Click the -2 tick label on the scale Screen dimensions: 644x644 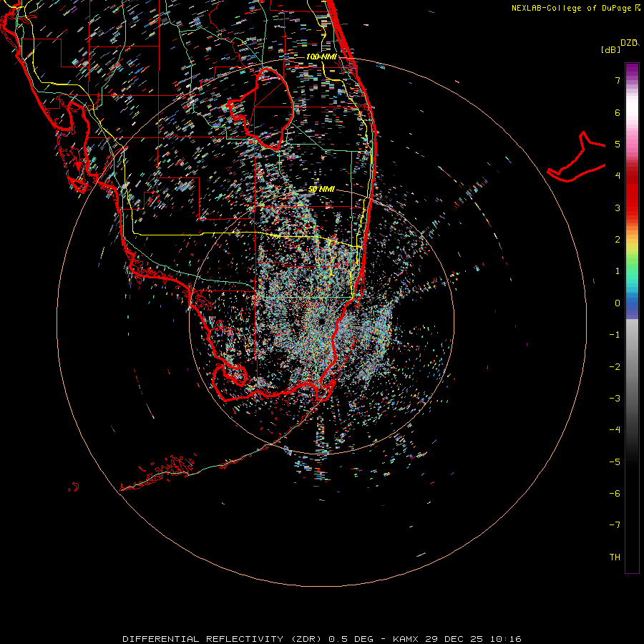pyautogui.click(x=615, y=367)
